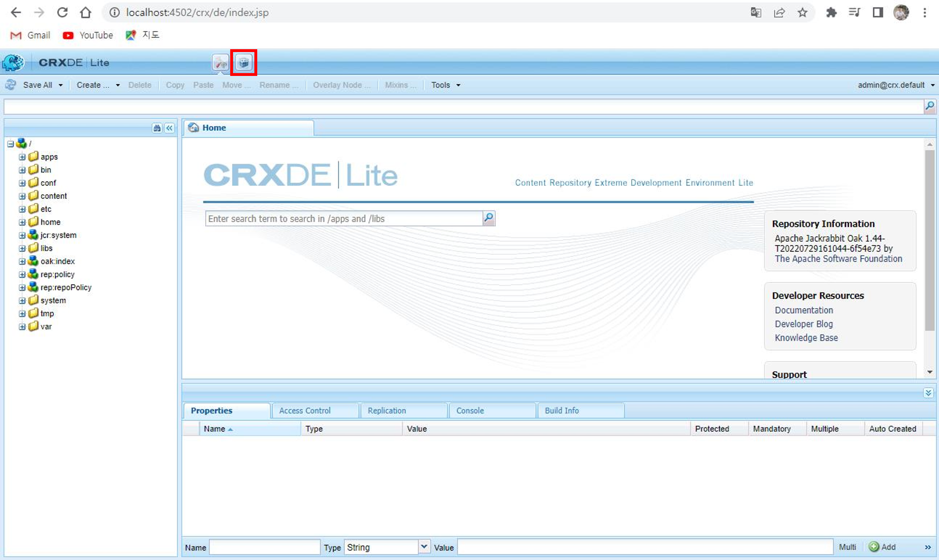Click the refresh icon beside Save All

point(11,85)
